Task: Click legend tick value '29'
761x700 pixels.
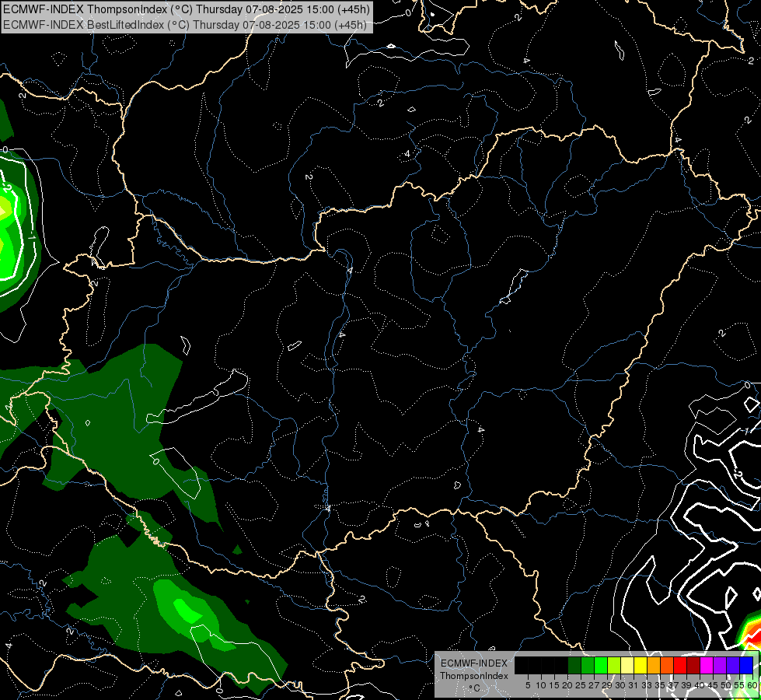Action: tap(607, 685)
